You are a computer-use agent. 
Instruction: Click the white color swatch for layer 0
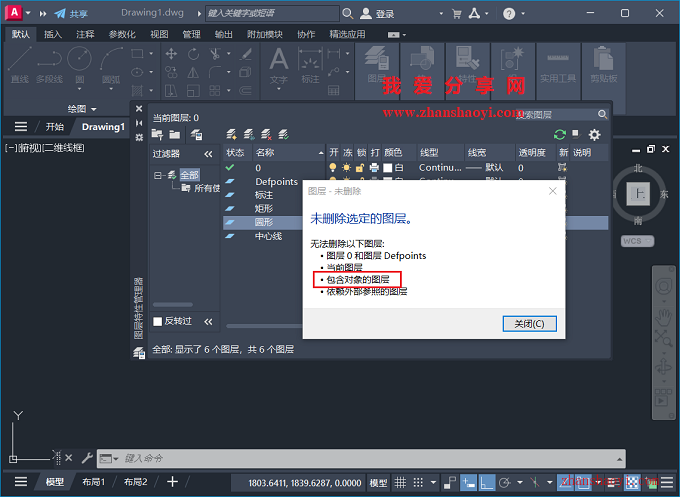coord(386,168)
